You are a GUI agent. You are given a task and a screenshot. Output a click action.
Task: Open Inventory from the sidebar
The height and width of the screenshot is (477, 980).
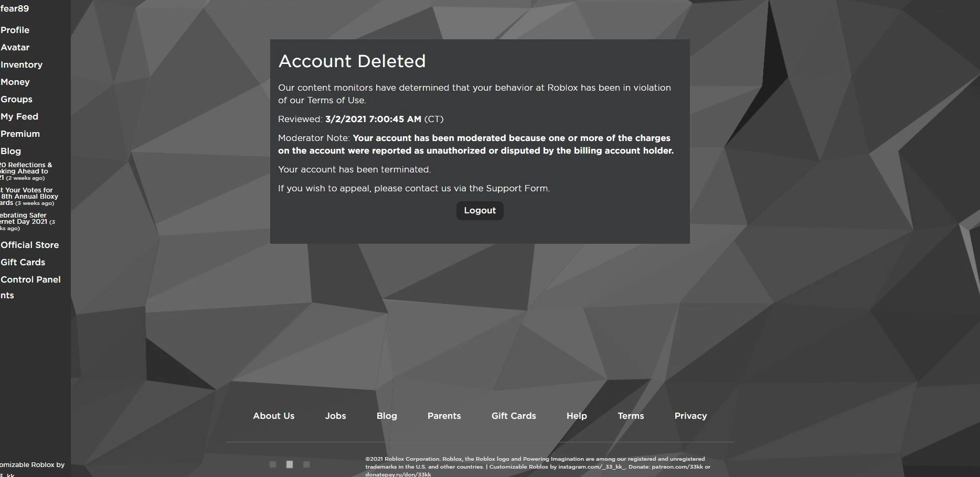click(22, 64)
